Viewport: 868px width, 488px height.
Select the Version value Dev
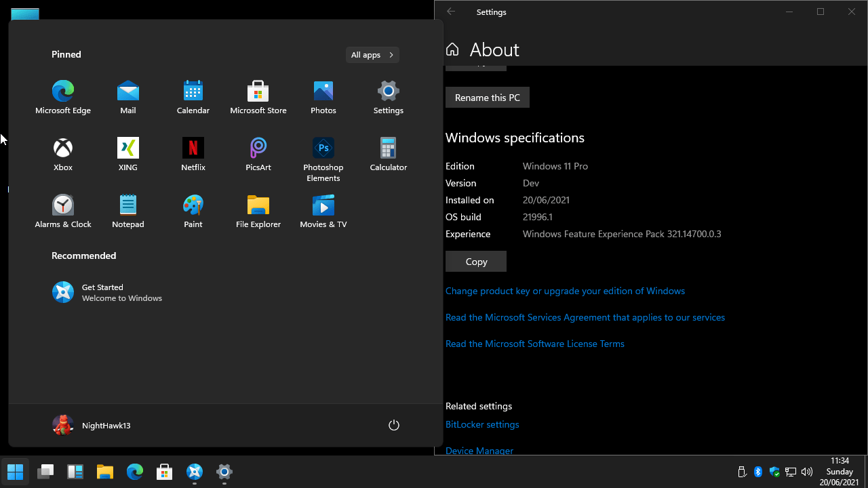pos(531,183)
